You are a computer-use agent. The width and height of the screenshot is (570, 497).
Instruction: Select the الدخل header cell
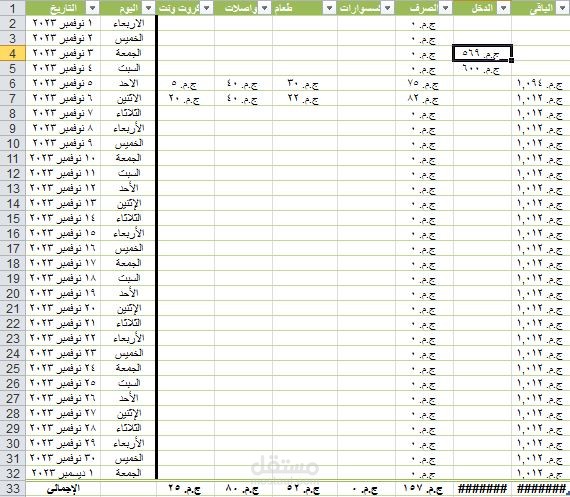482,8
